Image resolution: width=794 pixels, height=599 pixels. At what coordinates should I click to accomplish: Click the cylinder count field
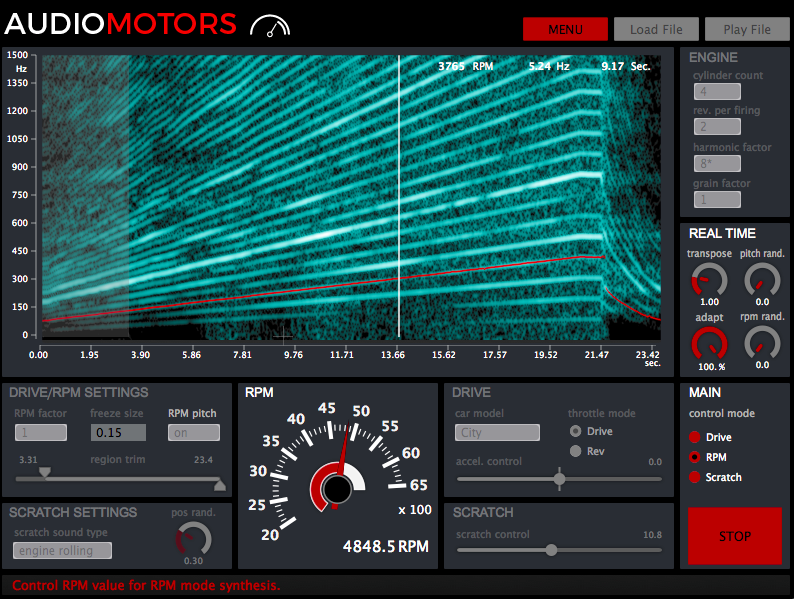(717, 92)
